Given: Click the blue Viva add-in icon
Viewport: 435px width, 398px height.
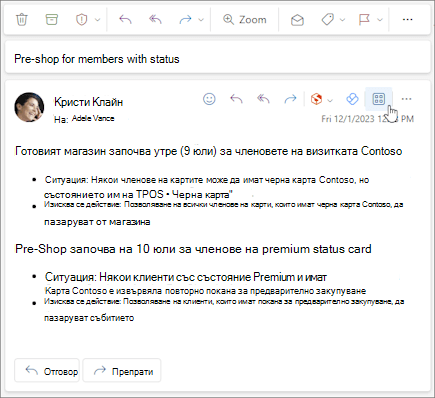Looking at the screenshot, I should coord(352,99).
